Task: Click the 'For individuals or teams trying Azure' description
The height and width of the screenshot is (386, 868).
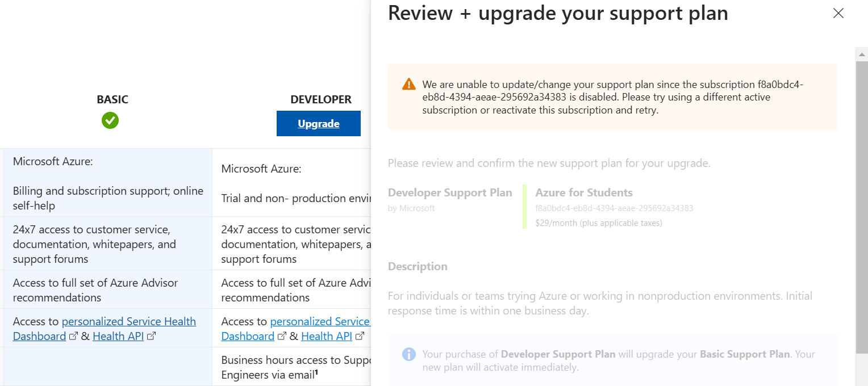Action: pos(600,304)
